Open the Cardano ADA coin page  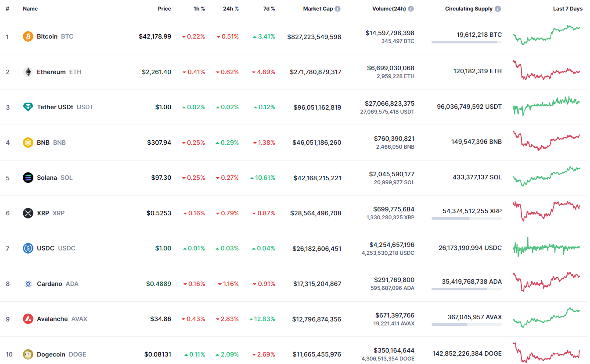[x=49, y=284]
